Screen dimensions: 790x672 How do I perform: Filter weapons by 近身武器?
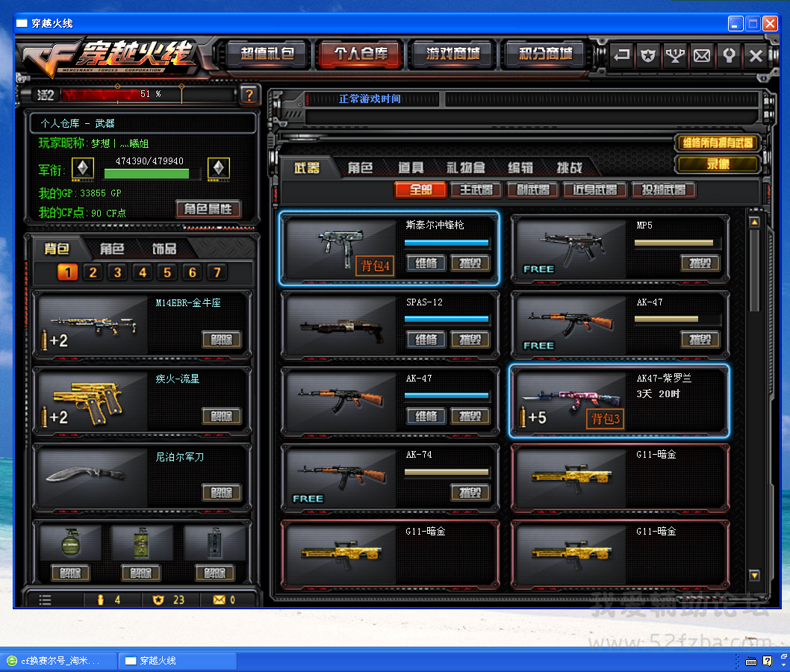(x=594, y=190)
